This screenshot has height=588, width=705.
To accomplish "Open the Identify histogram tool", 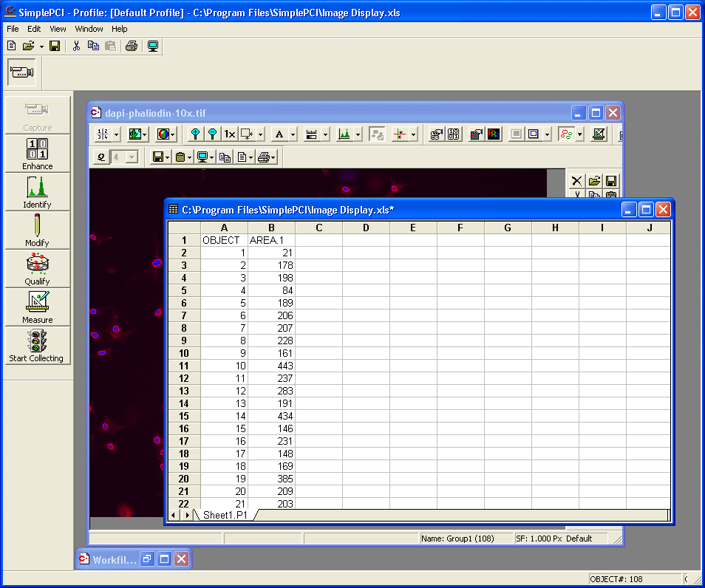I will tap(37, 192).
